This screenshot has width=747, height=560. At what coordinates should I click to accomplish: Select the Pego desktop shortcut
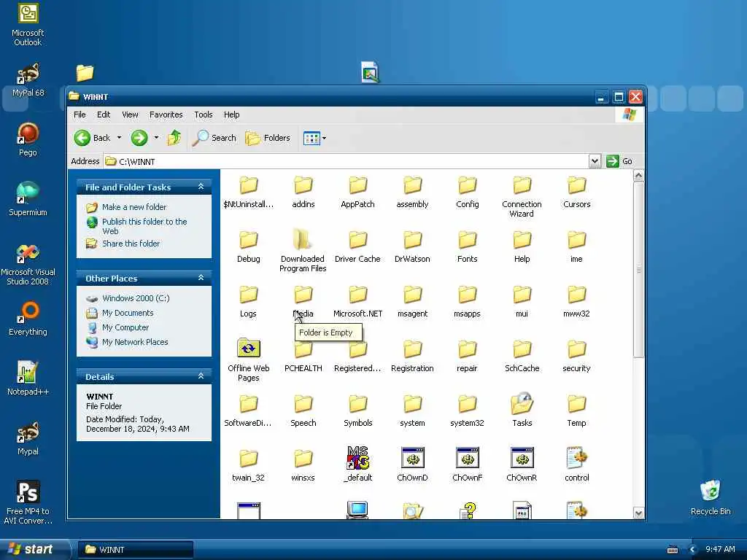point(28,139)
